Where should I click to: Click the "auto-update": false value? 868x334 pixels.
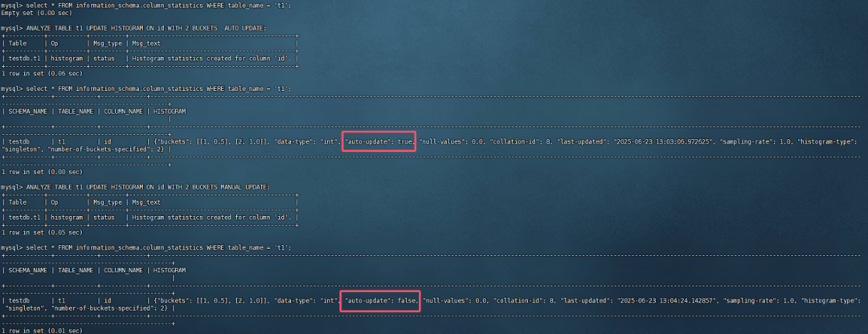point(381,300)
